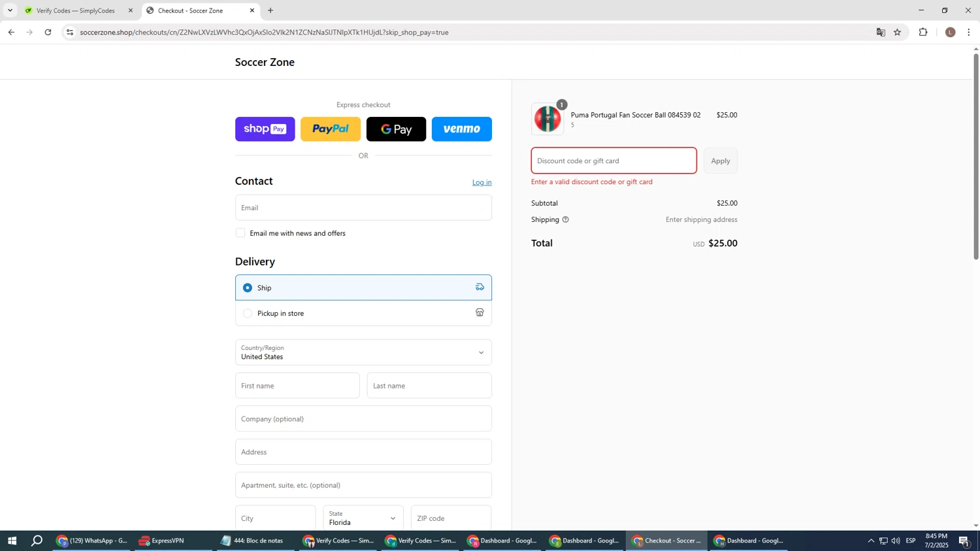Click the Discount code or gift card field
Viewport: 980px width, 551px height.
(613, 161)
